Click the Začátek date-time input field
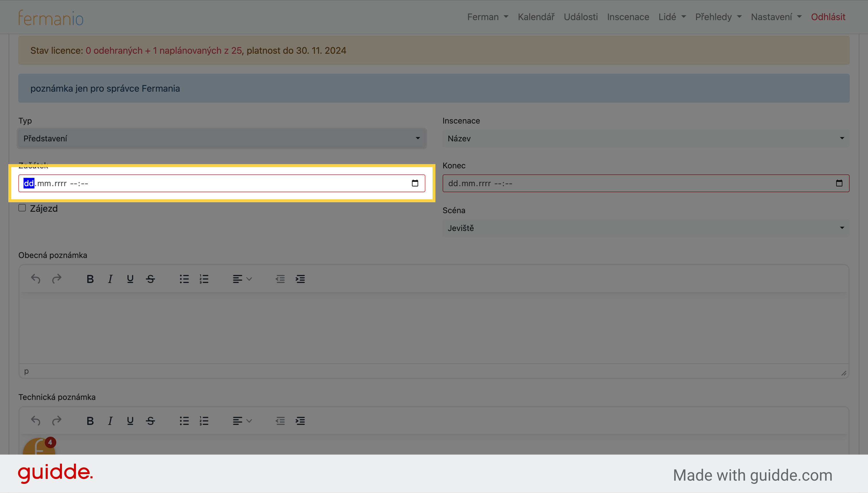868x493 pixels. [x=222, y=183]
